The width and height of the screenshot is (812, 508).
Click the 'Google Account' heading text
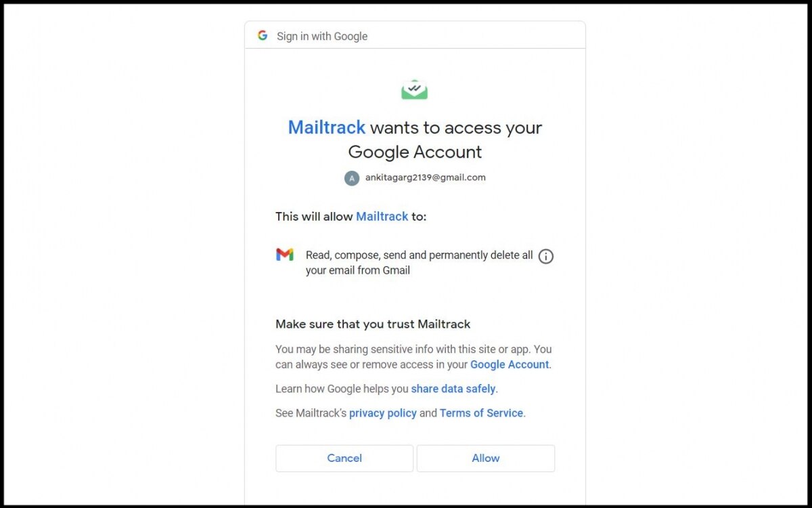tap(415, 152)
